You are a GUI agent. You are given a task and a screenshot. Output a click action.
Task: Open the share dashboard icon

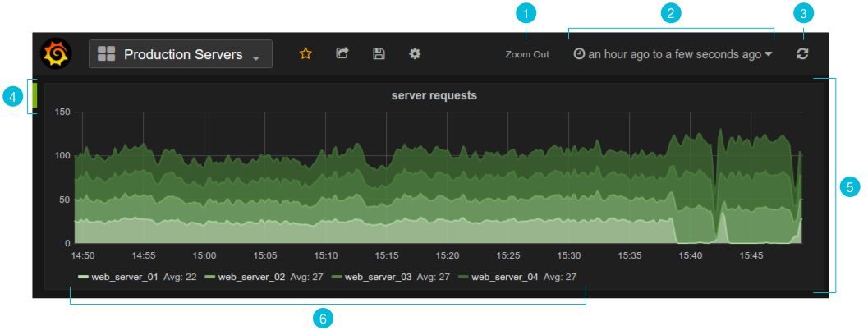pos(342,53)
